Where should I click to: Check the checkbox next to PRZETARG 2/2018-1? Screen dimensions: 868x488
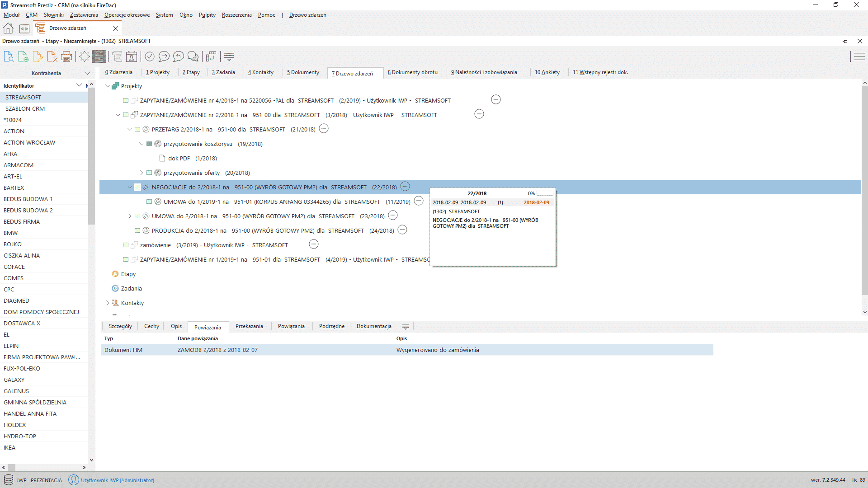137,129
